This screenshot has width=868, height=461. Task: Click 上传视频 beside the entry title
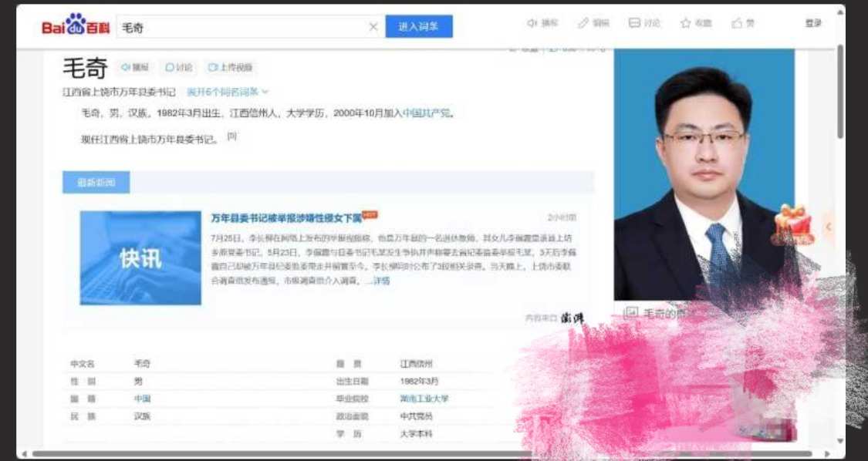click(x=230, y=68)
